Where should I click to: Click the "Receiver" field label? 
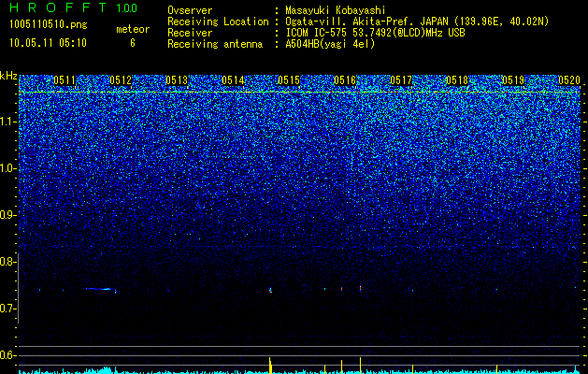(190, 33)
